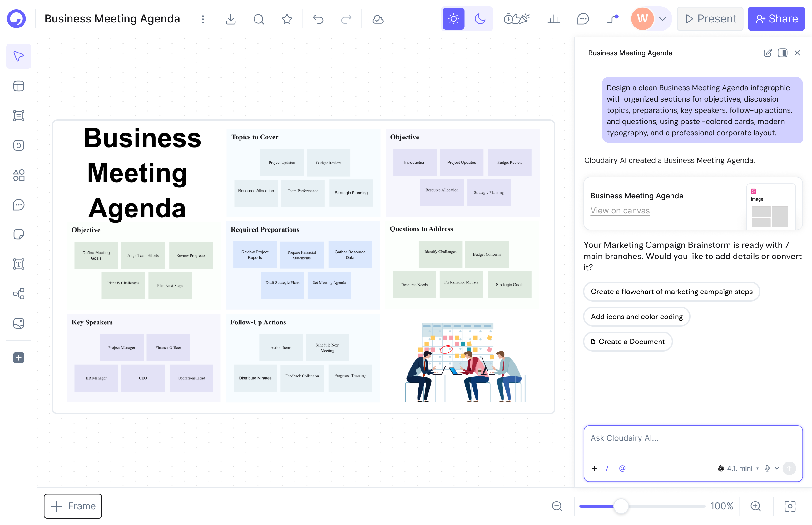
Task: Click the Share button
Action: tap(776, 19)
